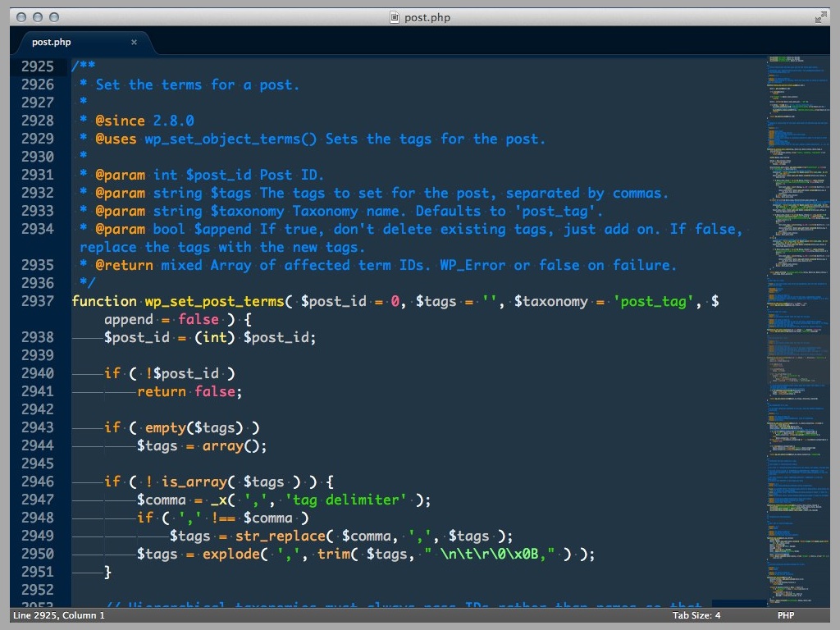Click the minimap on the right side
Screen dimensions: 840x630
tap(797, 331)
